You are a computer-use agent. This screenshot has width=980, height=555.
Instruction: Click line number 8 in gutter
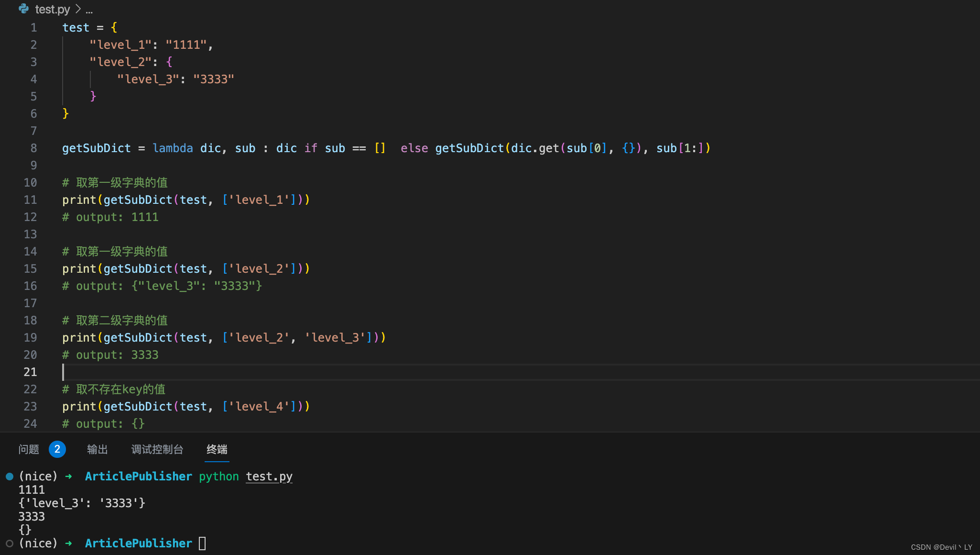(33, 148)
